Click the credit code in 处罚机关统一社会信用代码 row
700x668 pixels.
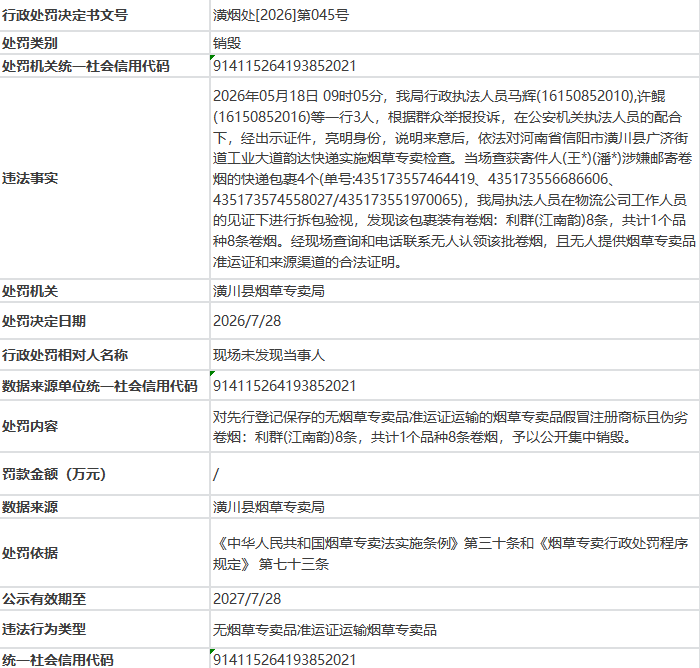coord(284,66)
